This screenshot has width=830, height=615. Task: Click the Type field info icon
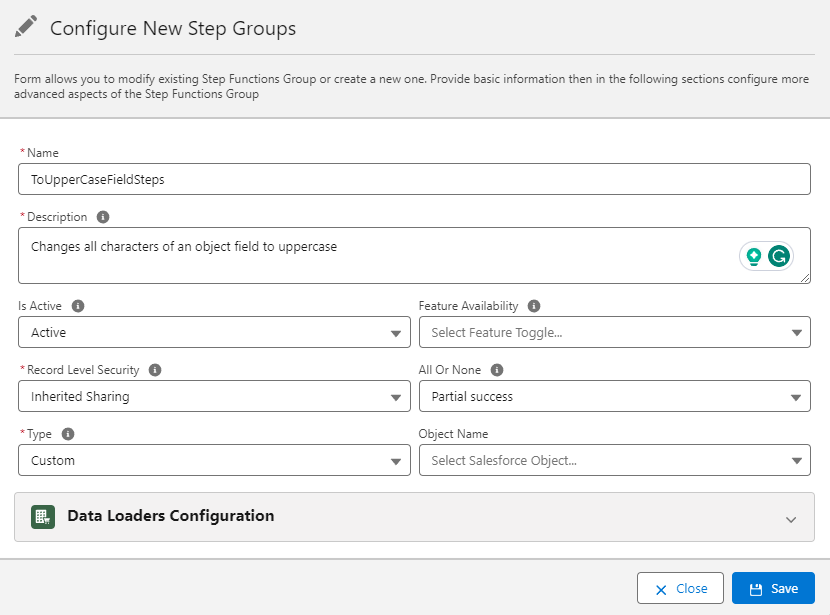tap(68, 434)
